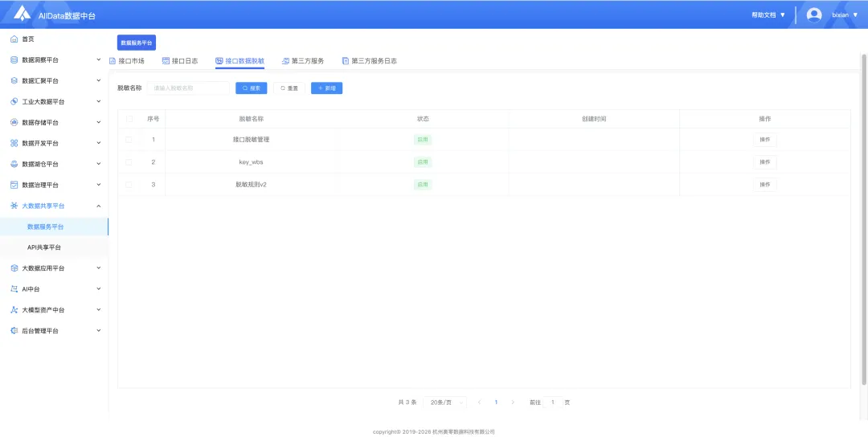Expand 大数据应用平台 with its chevron

click(x=99, y=268)
